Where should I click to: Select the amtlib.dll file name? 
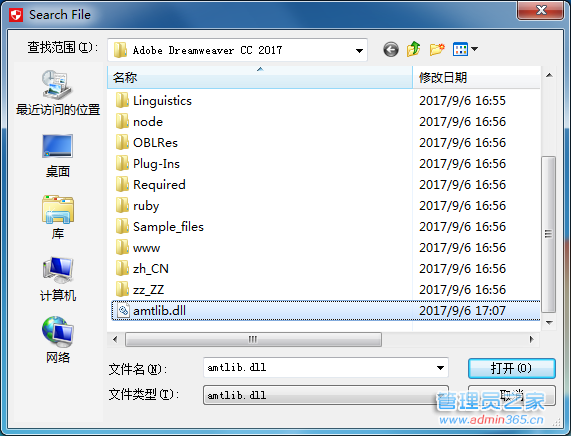click(x=160, y=311)
